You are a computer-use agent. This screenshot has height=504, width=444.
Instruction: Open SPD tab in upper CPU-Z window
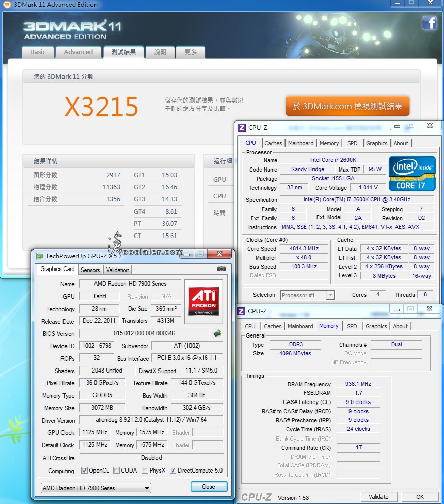click(x=353, y=143)
